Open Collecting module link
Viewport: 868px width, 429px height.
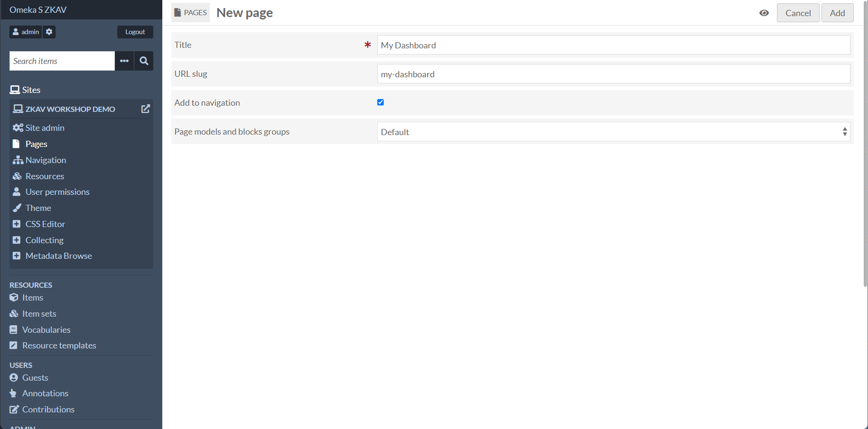[38, 240]
